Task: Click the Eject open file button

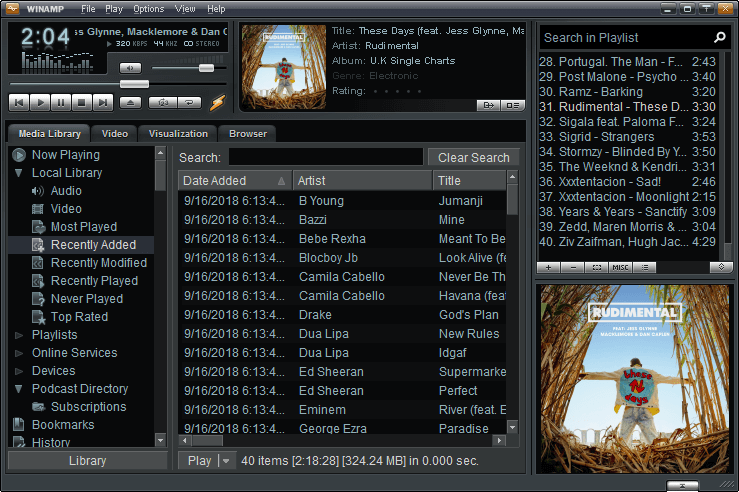Action: 131,102
